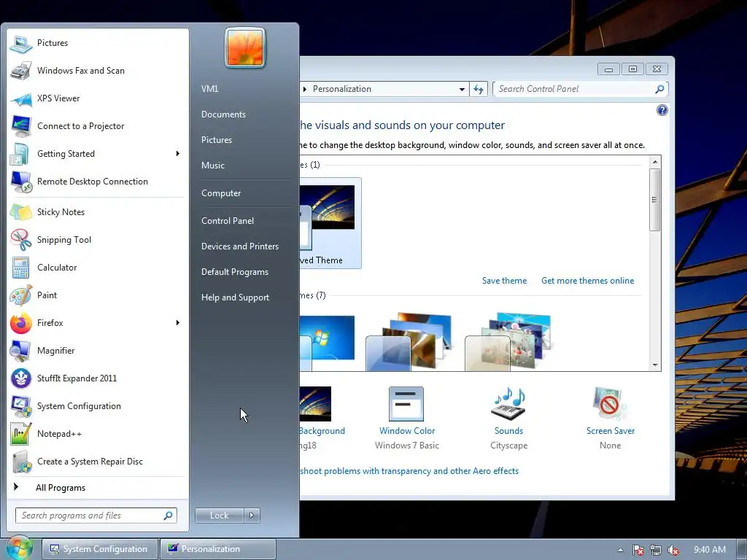Viewport: 747px width, 560px height.
Task: Select the Unsaved Theme thumbnail
Action: tap(330, 223)
